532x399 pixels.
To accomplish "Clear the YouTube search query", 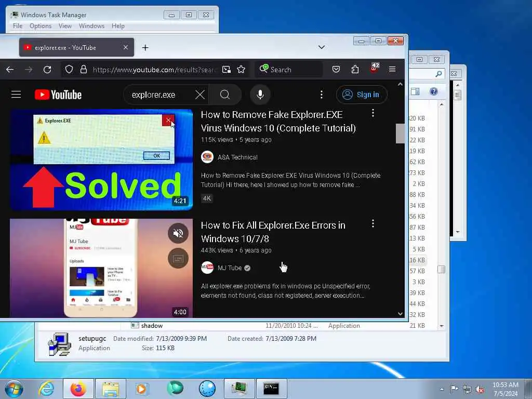I will pos(200,95).
